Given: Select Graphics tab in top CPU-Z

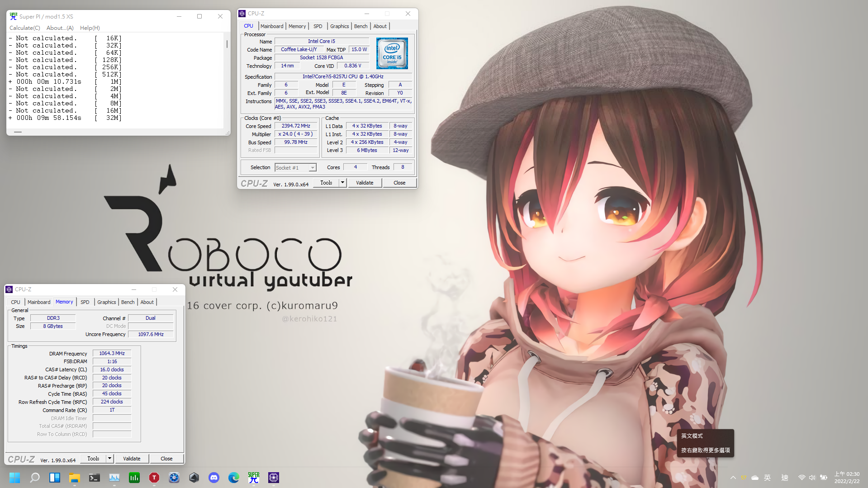Looking at the screenshot, I should tap(339, 26).
